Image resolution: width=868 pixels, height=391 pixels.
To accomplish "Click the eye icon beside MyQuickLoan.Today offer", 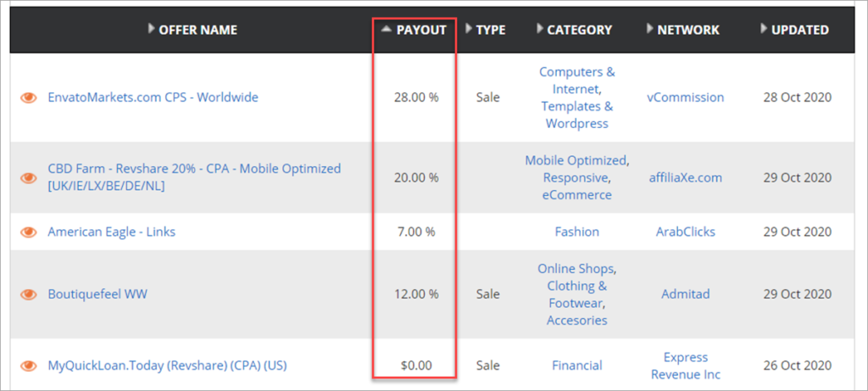I will click(x=29, y=366).
